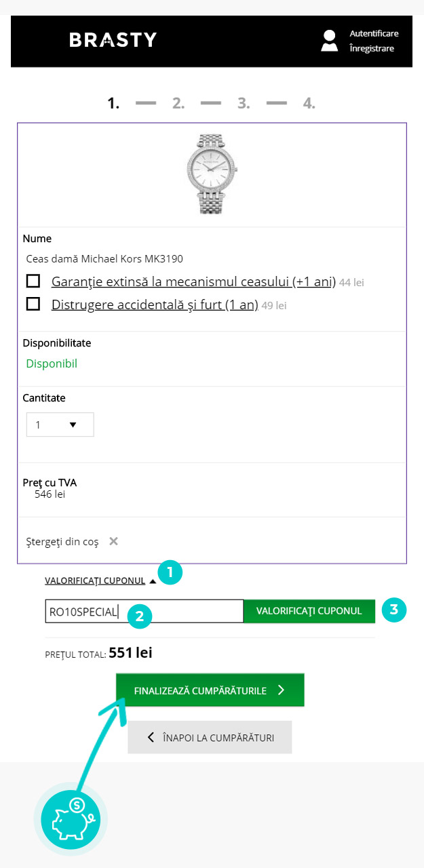Click the back arrow chevron icon
Viewport: 424px width, 868px height.
click(x=151, y=737)
